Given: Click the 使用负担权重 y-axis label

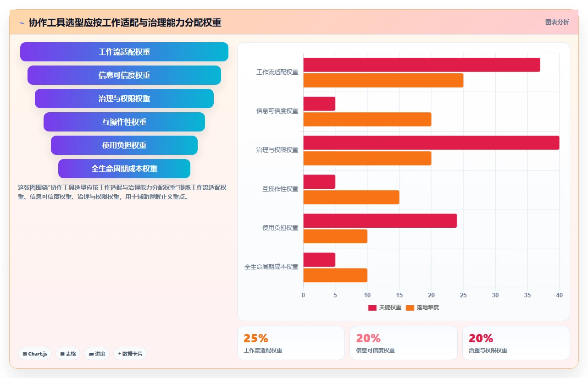Looking at the screenshot, I should pyautogui.click(x=280, y=228).
